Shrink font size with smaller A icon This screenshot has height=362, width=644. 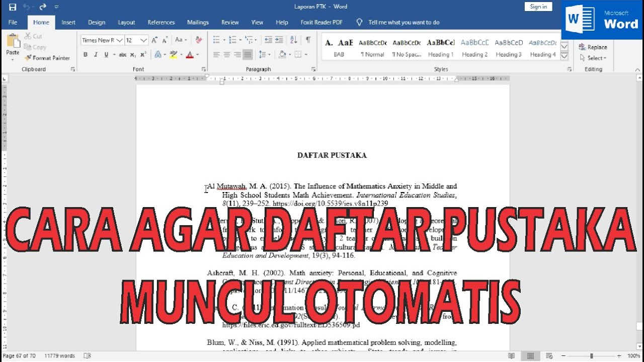coord(165,40)
